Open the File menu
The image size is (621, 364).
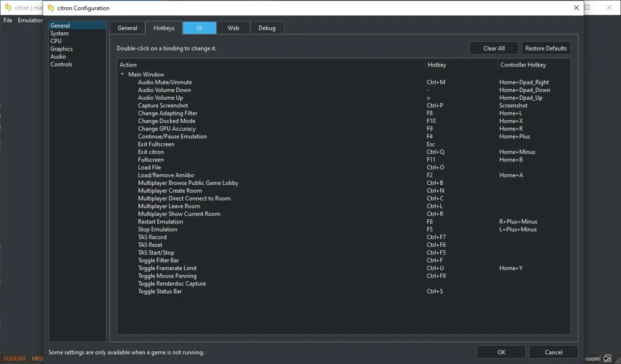click(x=7, y=20)
